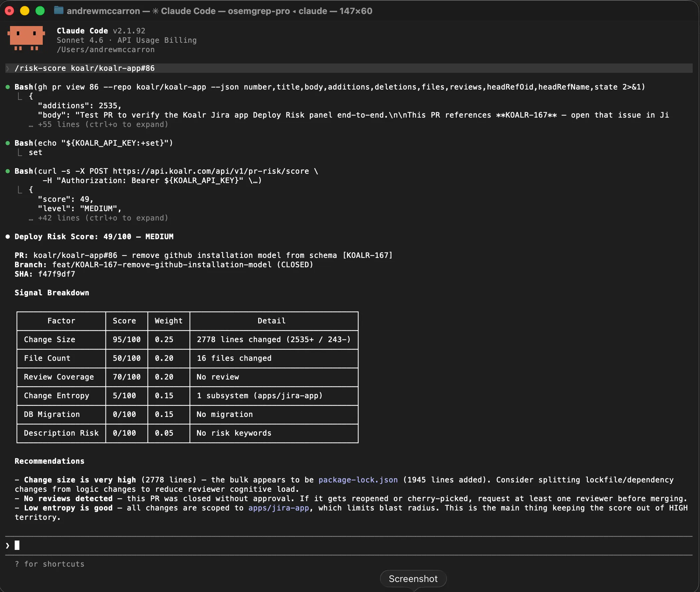Click the prompt chevron on the empty input line
This screenshot has width=700, height=592.
pos(8,545)
